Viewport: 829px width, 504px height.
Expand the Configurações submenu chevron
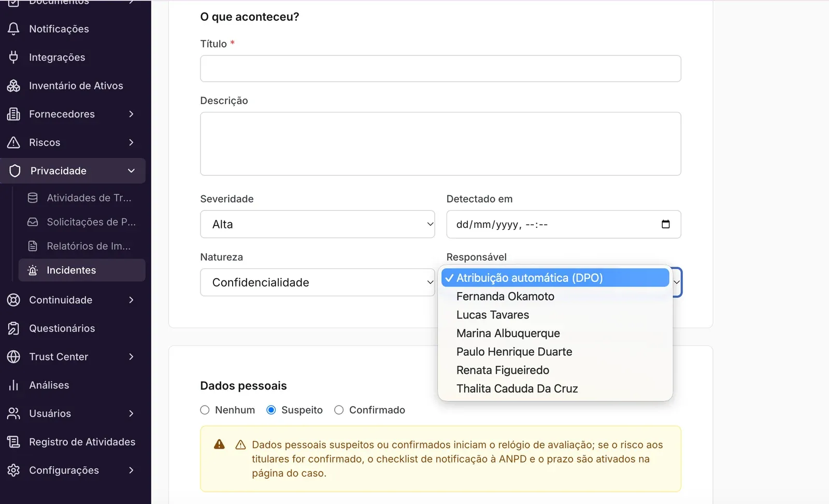[131, 470]
